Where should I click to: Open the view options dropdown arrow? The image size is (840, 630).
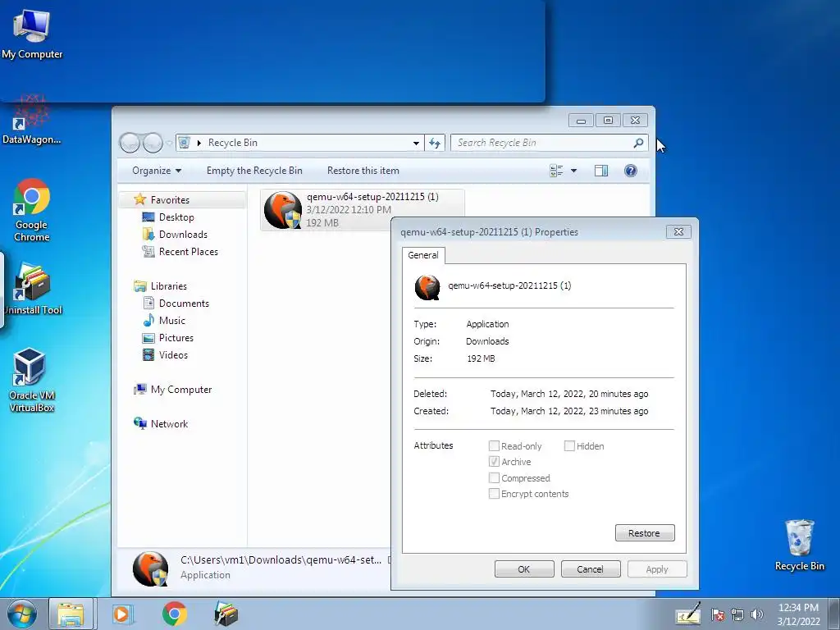pyautogui.click(x=573, y=171)
